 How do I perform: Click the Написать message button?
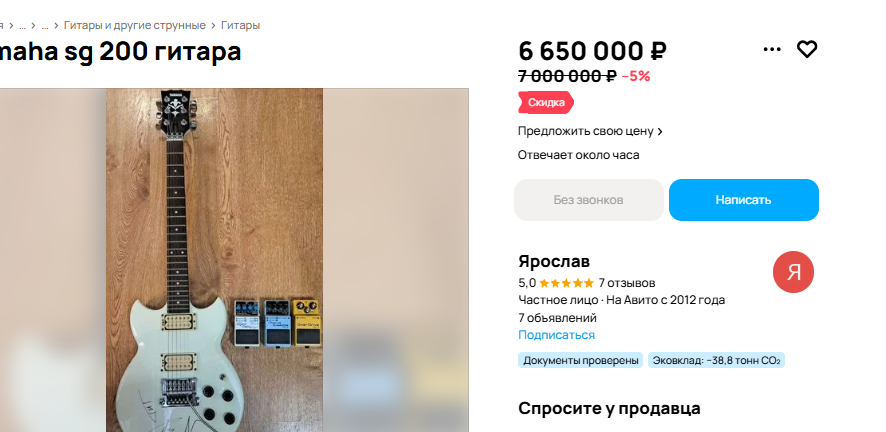tap(744, 200)
